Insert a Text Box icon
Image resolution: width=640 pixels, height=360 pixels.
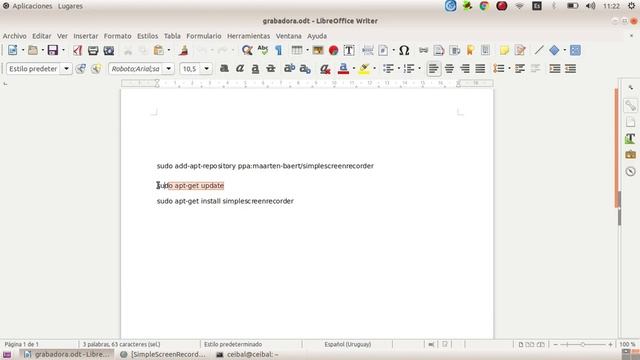click(349, 50)
